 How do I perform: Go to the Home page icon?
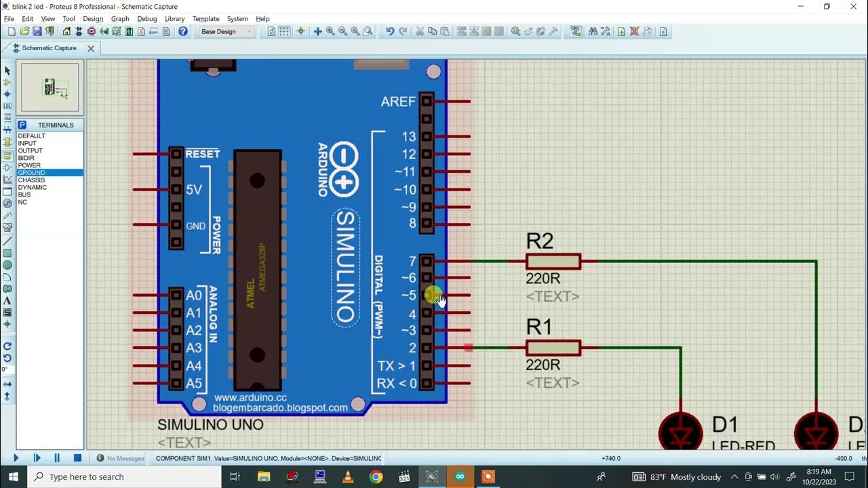click(66, 31)
